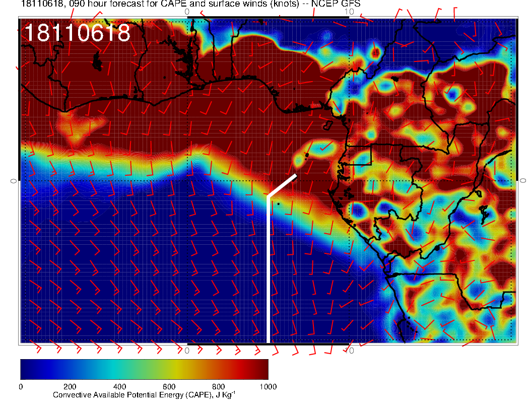Click the Convective Available Potential Energy caption
The image size is (532, 411).
pos(144,395)
